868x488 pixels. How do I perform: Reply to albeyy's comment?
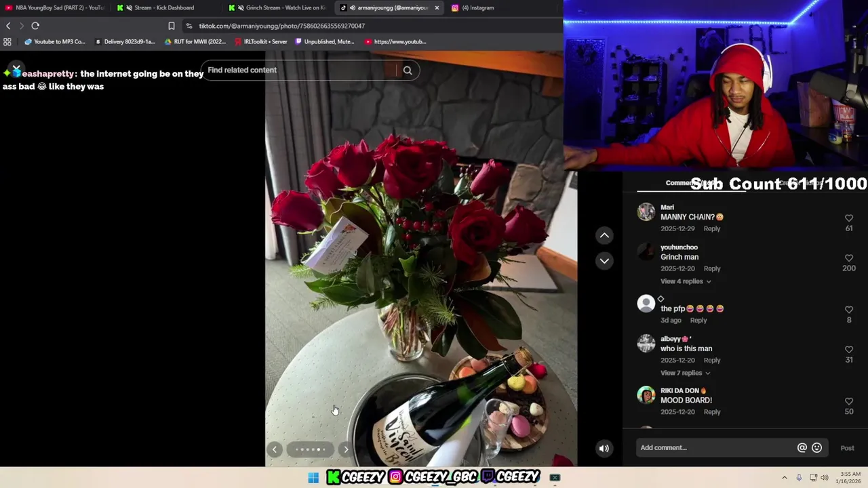(x=711, y=360)
